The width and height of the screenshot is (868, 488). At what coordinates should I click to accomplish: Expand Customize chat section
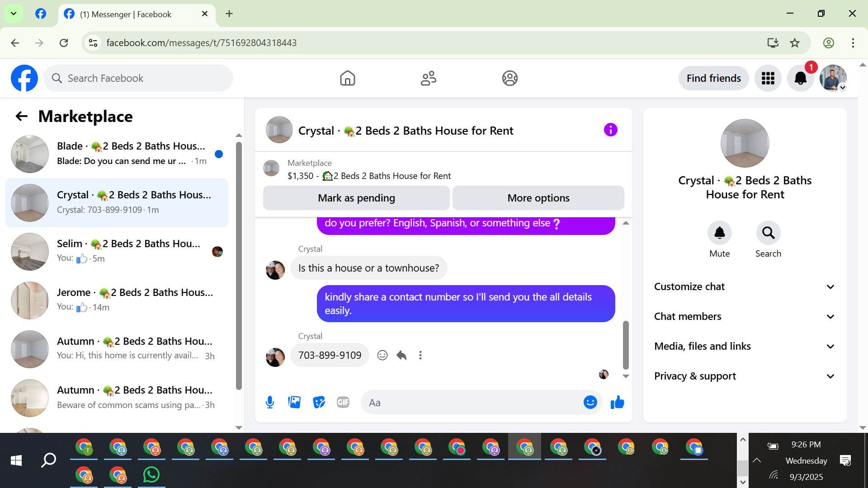click(745, 287)
